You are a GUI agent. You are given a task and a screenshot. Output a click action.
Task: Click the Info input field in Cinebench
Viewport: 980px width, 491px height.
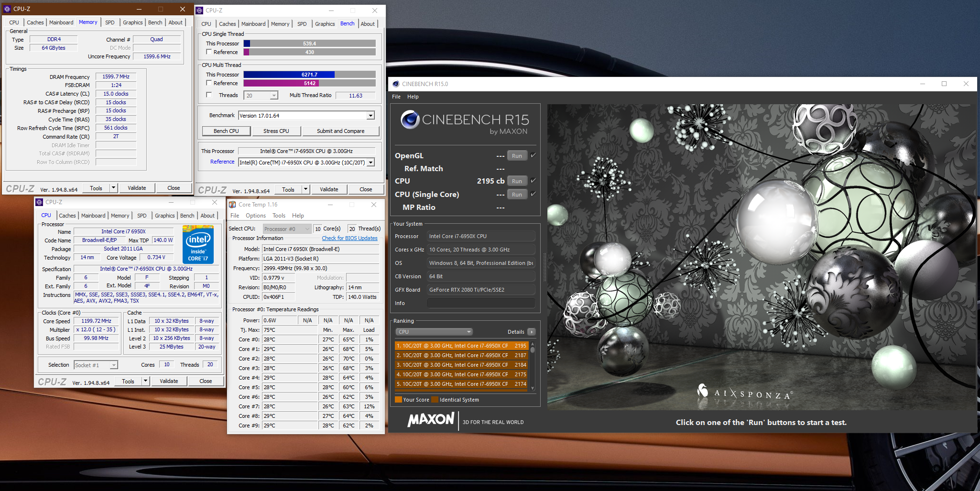tap(481, 303)
